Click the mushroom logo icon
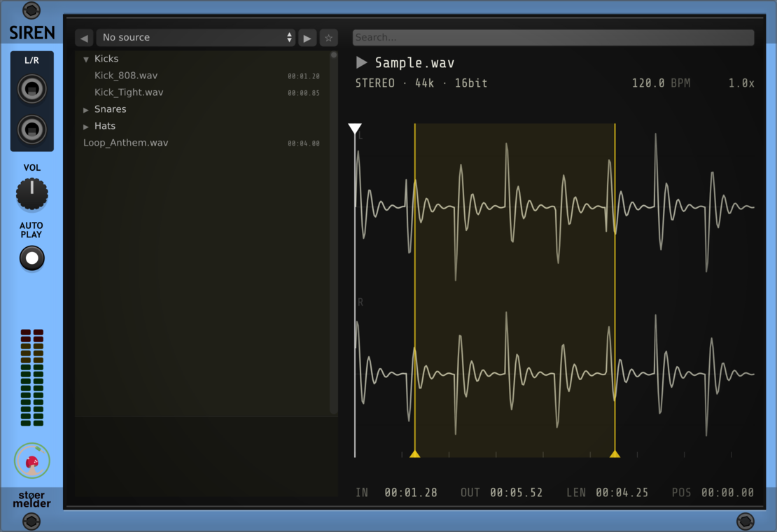The height and width of the screenshot is (532, 777). (x=31, y=461)
